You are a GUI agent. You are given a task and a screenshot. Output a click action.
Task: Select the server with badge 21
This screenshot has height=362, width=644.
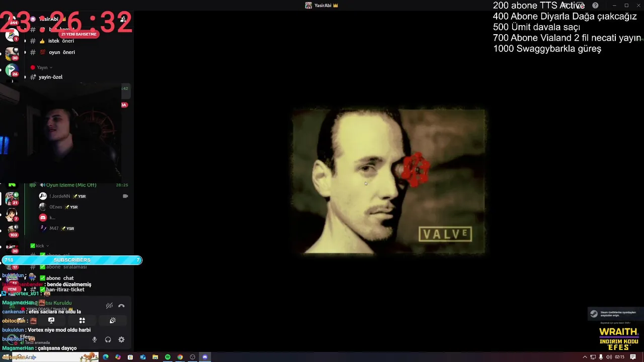[12, 199]
